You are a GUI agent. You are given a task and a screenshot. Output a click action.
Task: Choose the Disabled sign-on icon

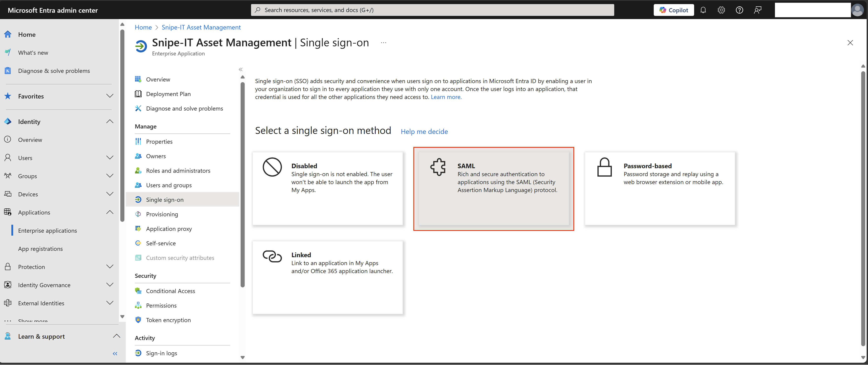tap(272, 167)
